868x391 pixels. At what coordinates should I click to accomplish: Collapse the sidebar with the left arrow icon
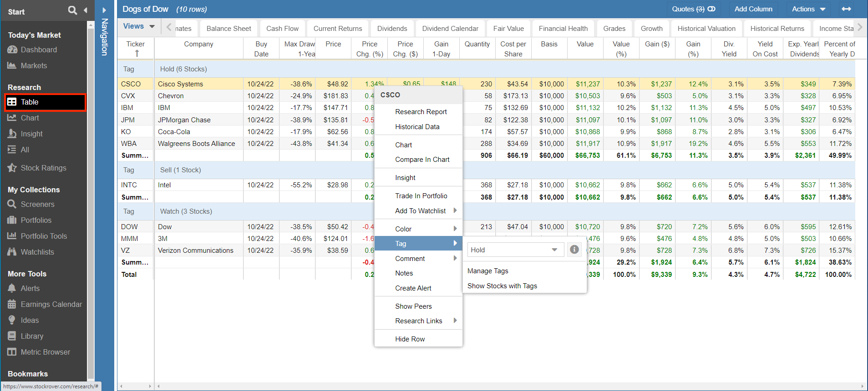click(x=85, y=10)
